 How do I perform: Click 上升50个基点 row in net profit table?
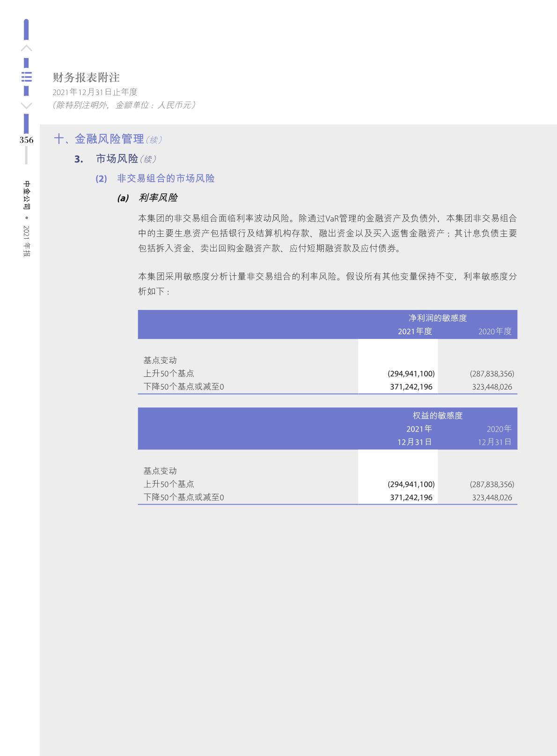[x=169, y=374]
